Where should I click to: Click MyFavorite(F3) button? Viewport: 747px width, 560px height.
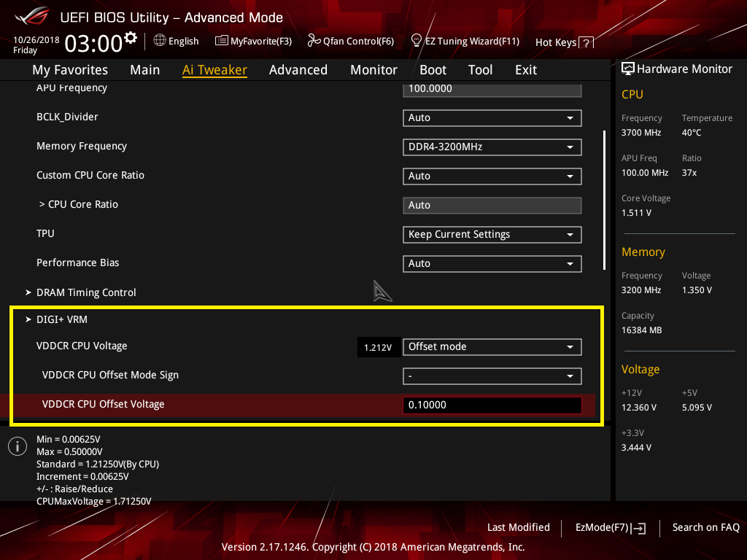[261, 42]
